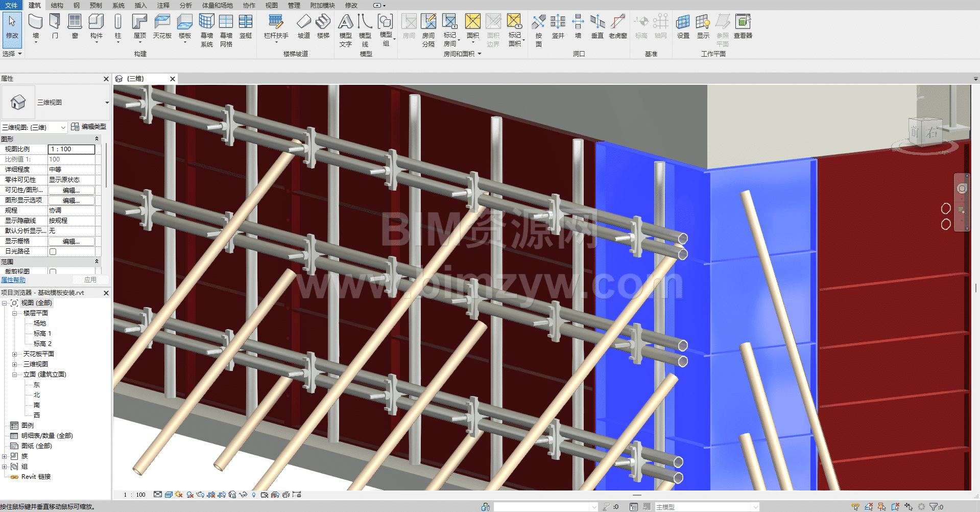The width and height of the screenshot is (980, 512).
Task: Click the 坡道 (Ramp) tool icon
Action: coord(303,26)
